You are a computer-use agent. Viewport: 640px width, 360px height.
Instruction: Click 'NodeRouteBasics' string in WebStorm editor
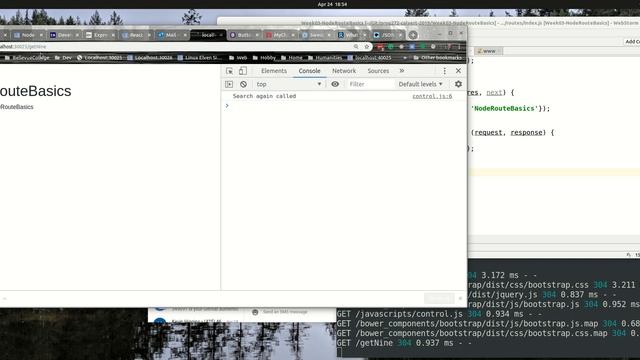pos(504,109)
